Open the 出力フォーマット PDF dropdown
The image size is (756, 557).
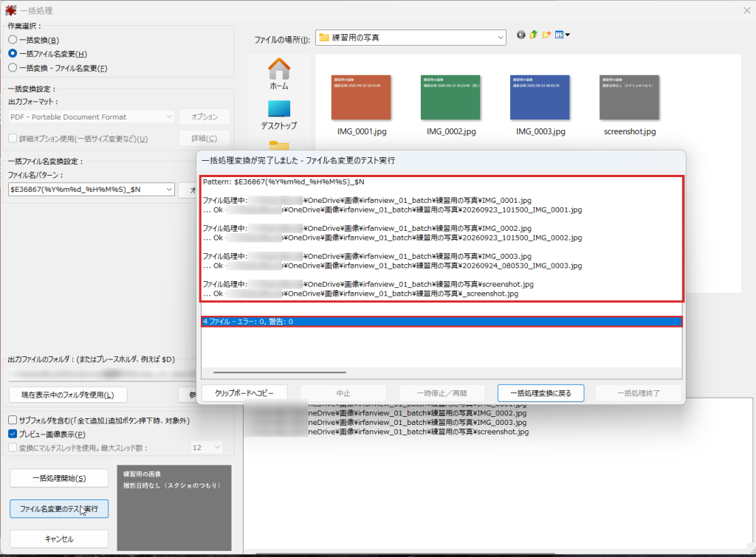[x=91, y=117]
